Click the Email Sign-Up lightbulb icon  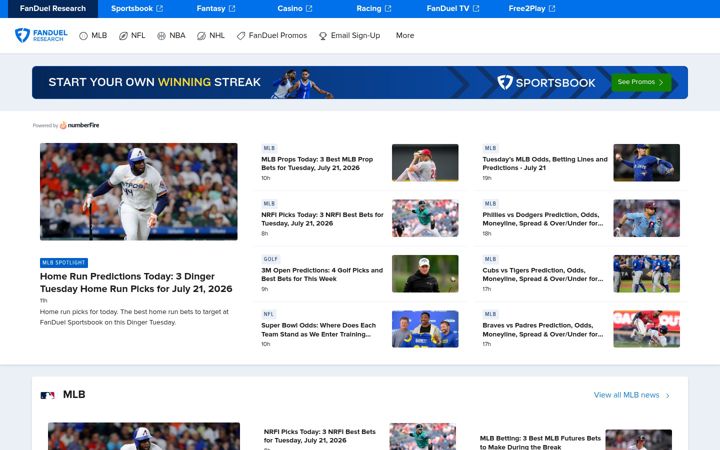pos(323,36)
